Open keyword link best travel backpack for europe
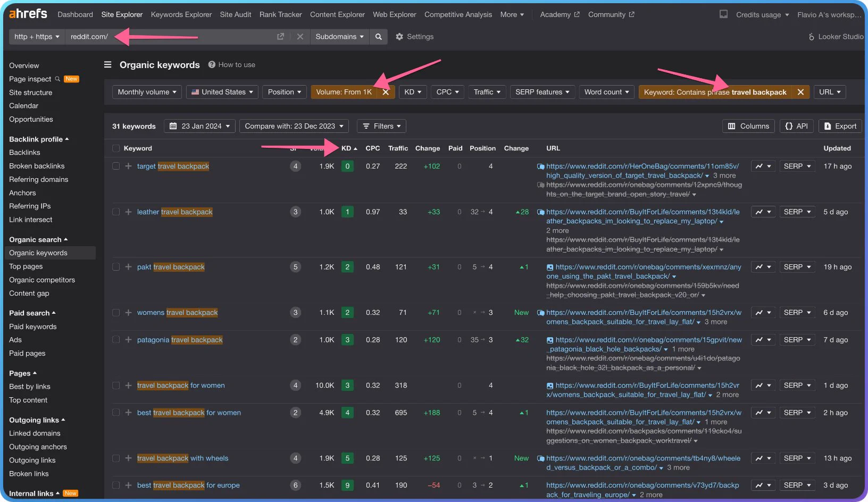The image size is (868, 502). 188,486
